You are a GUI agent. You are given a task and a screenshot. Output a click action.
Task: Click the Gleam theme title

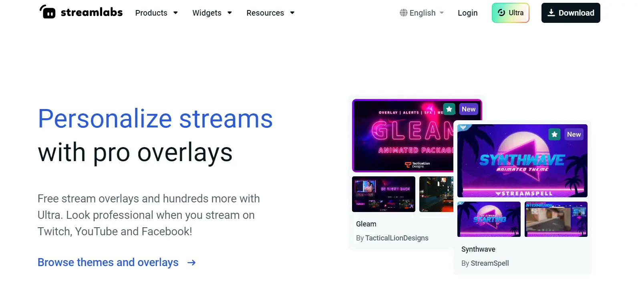coord(366,224)
